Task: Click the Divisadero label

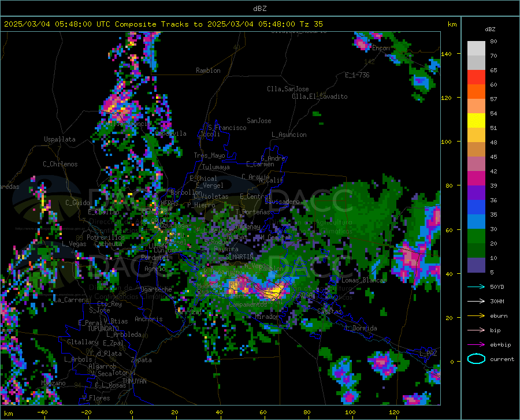Action: coord(282,202)
